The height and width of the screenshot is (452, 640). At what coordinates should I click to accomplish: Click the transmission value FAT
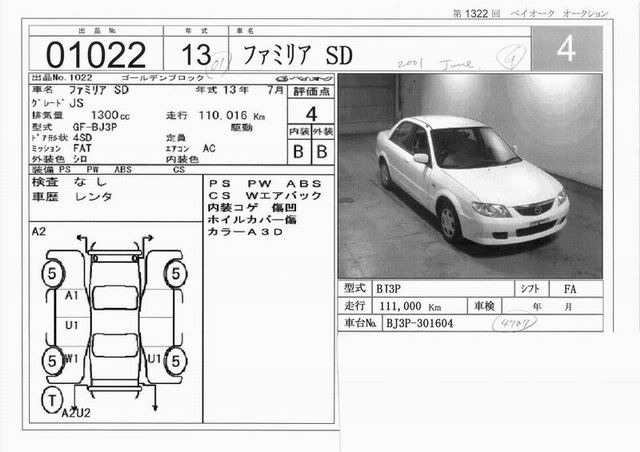(x=82, y=148)
